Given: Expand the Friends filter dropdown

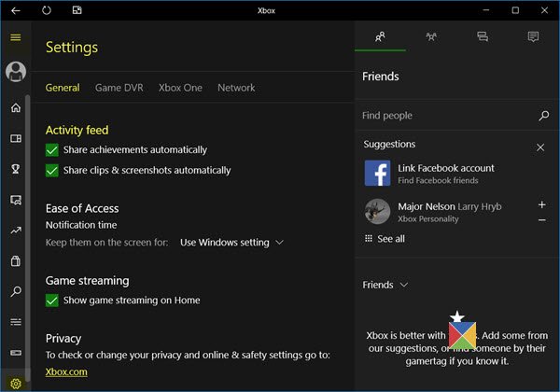Looking at the screenshot, I should pyautogui.click(x=385, y=285).
